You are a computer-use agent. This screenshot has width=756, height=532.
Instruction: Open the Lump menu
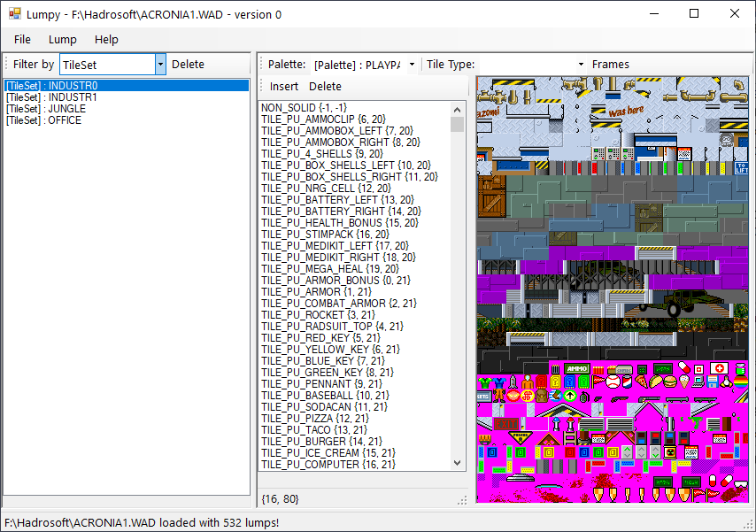point(63,40)
